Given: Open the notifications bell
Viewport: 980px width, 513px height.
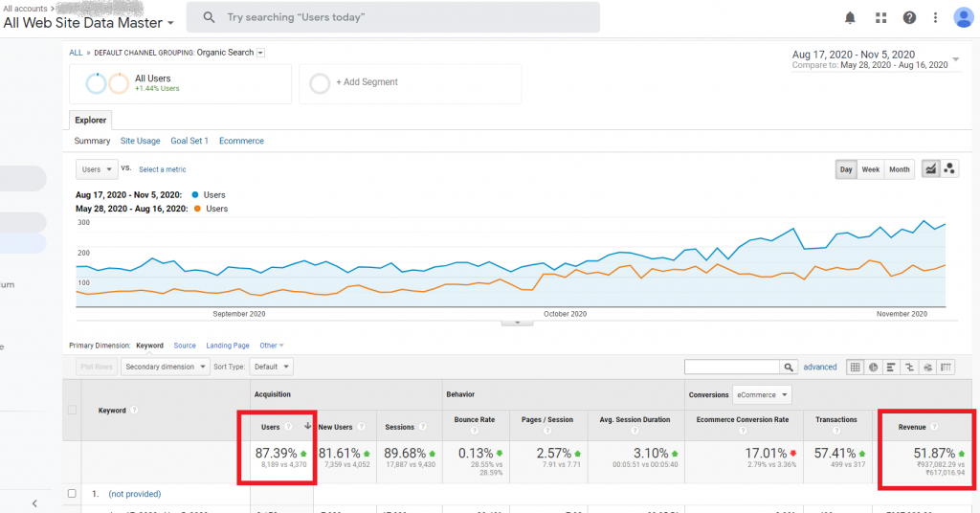Looking at the screenshot, I should coord(850,17).
